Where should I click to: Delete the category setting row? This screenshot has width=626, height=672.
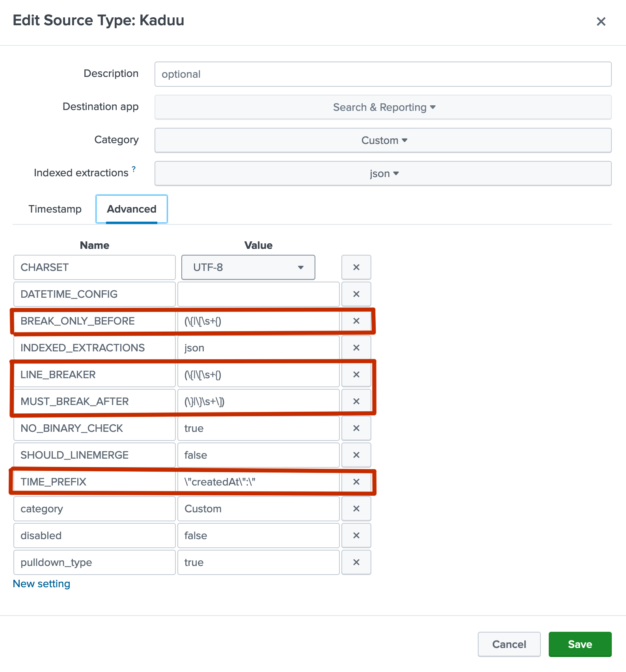tap(356, 509)
